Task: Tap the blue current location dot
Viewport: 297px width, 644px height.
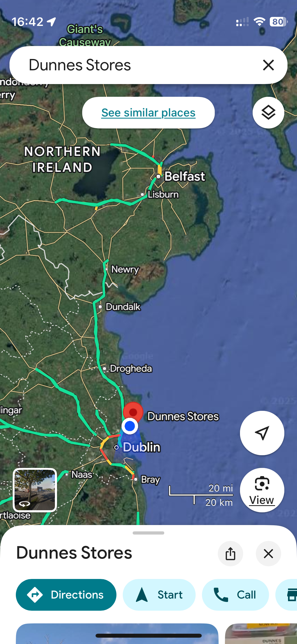Action: tap(130, 426)
